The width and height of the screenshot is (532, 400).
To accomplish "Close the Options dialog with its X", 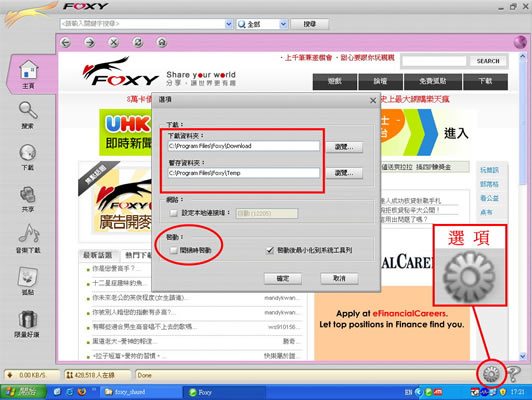I will 373,100.
